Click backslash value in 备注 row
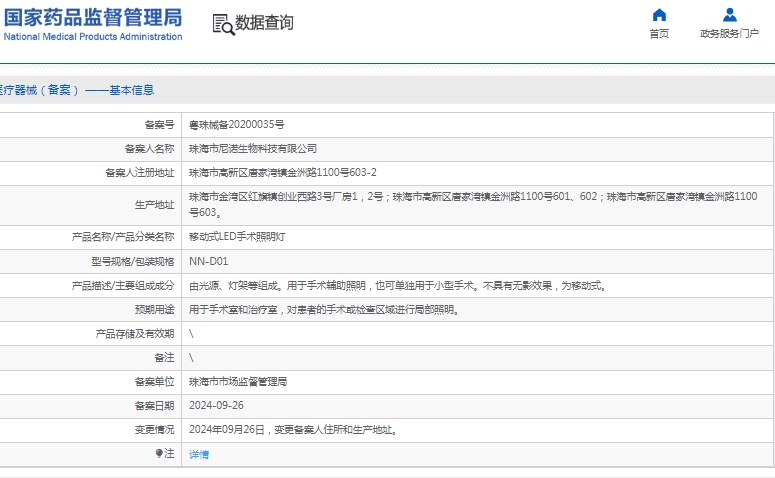This screenshot has width=775, height=478. (191, 357)
